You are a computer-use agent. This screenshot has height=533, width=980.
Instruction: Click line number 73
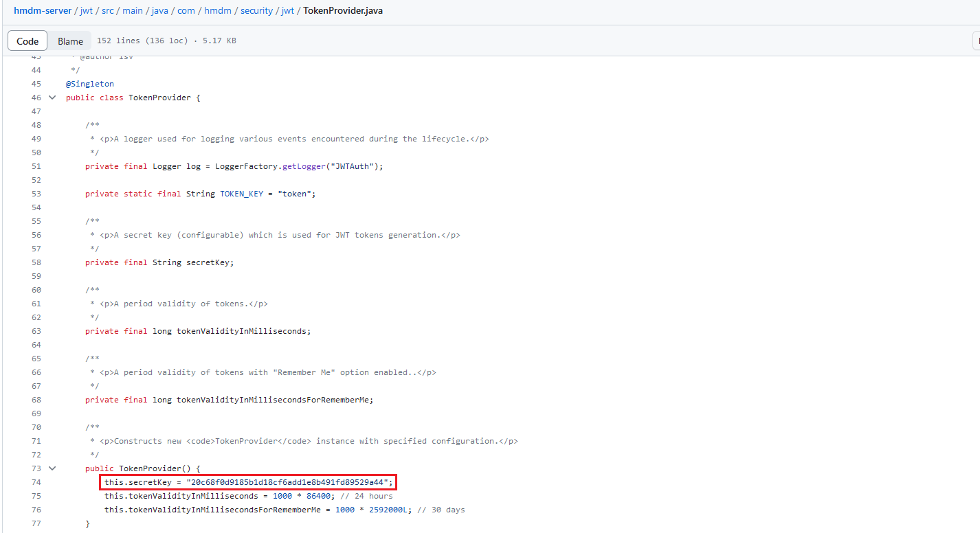36,468
